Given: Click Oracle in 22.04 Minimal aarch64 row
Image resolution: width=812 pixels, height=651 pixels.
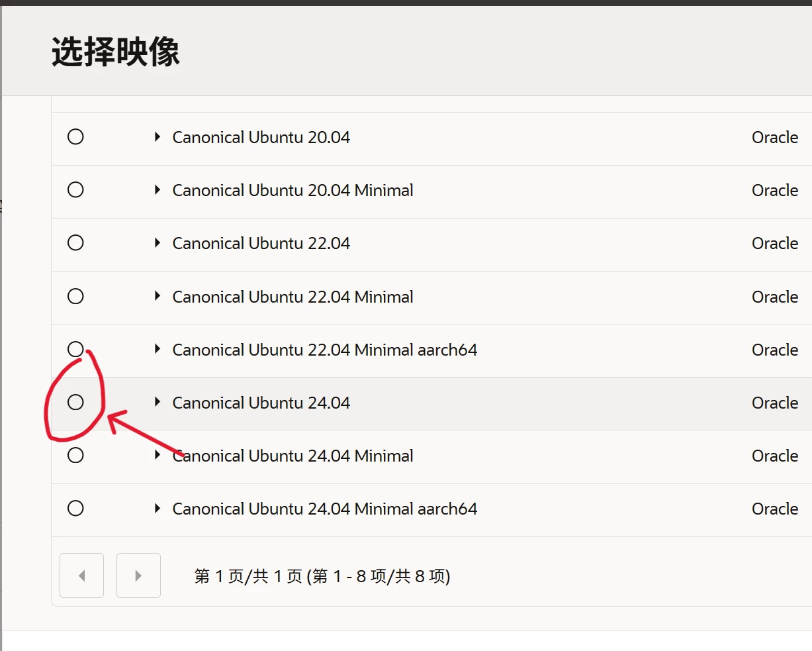Looking at the screenshot, I should (775, 350).
